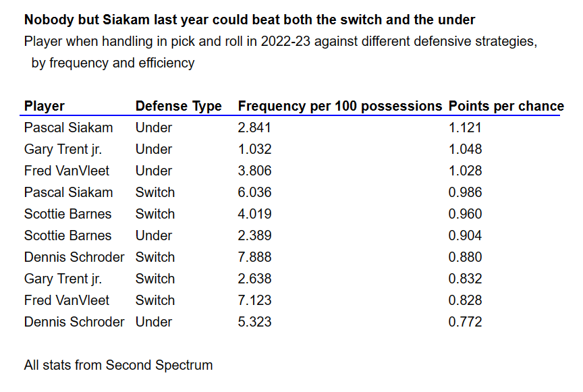Screen dimensions: 583x392
Task: Click the 0.904 points per chance value
Action: (465, 235)
